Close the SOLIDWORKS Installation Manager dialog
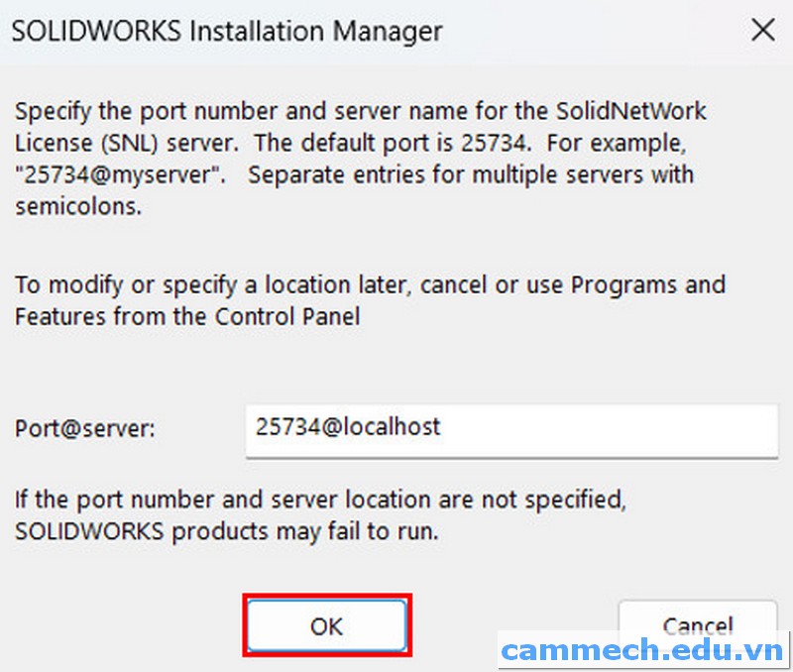The image size is (793, 672). coord(762,30)
